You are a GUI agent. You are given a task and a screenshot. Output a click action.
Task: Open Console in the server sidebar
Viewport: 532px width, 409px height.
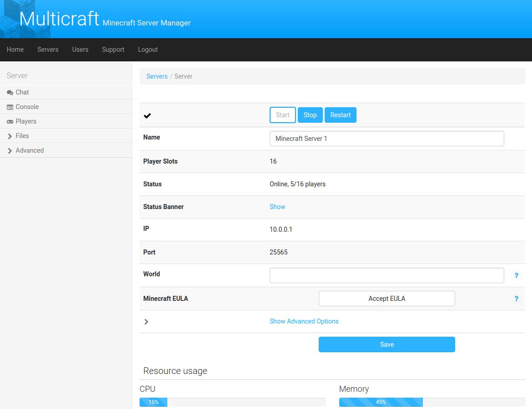(66, 107)
